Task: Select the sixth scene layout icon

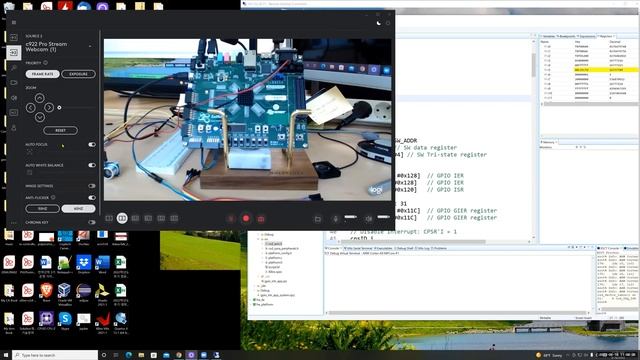Action: click(x=174, y=218)
